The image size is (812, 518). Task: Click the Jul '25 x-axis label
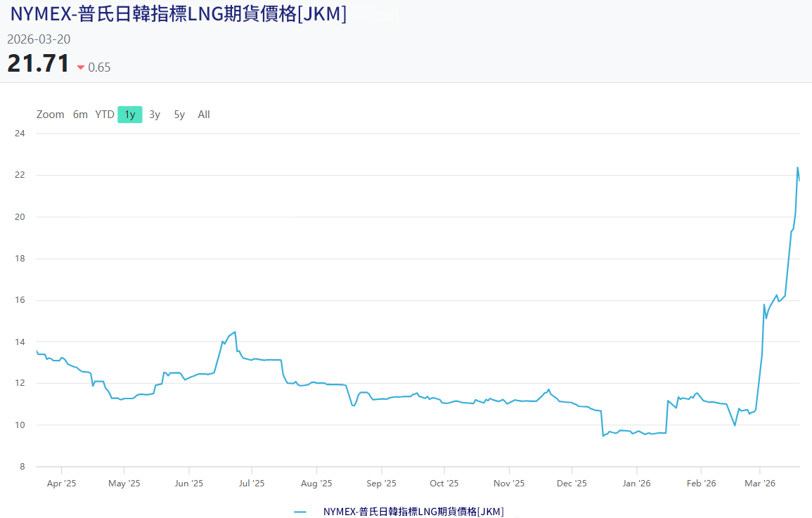(252, 484)
